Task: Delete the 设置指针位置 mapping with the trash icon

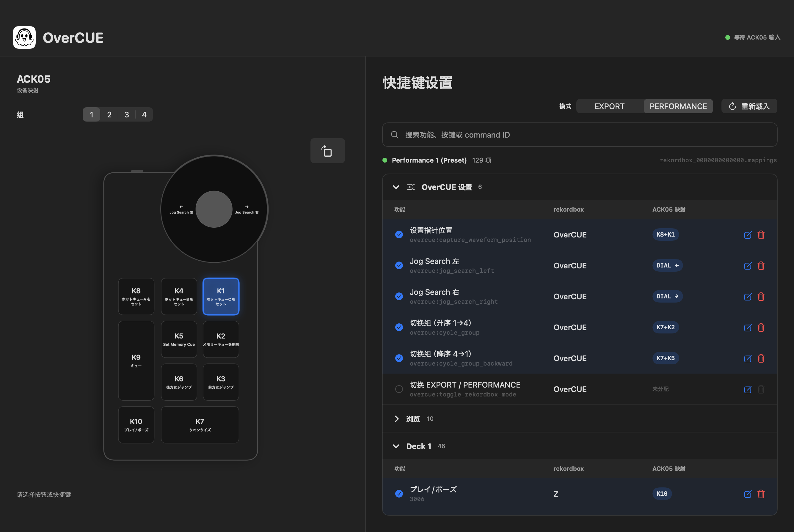Action: [761, 235]
